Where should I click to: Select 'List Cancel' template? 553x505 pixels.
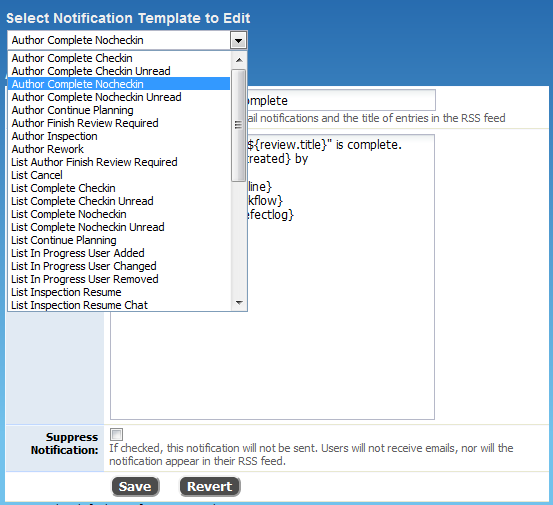point(120,175)
